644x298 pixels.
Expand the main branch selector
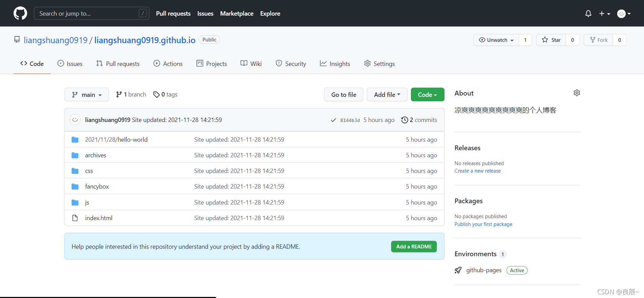click(87, 94)
